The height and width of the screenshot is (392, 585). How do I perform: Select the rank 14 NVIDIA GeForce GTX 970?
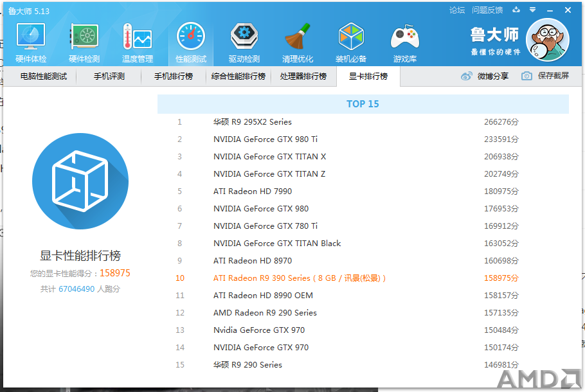point(363,347)
